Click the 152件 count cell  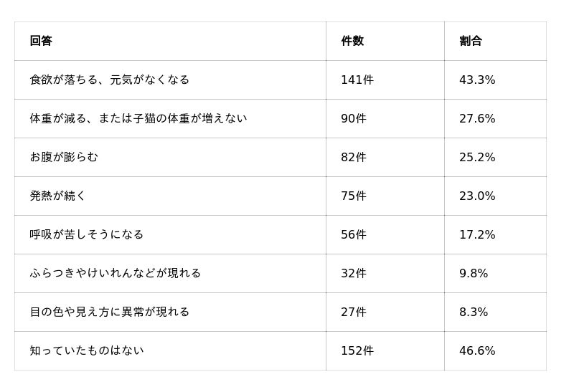(357, 350)
